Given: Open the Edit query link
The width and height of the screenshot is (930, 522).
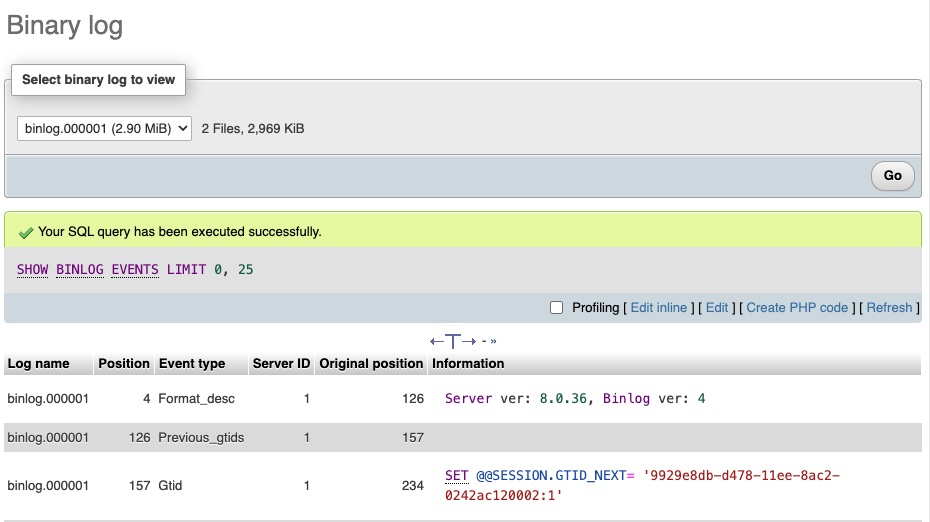Looking at the screenshot, I should pos(716,307).
